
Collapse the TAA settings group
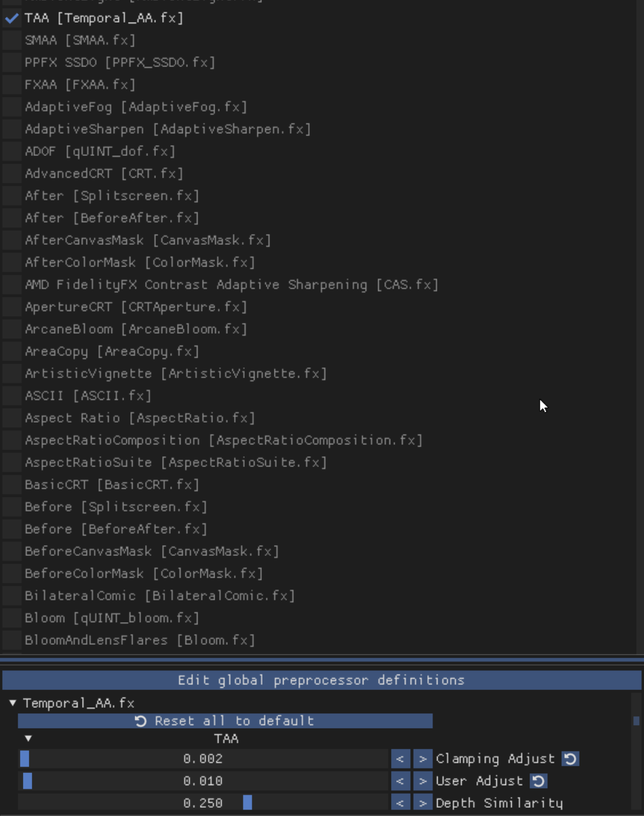click(28, 738)
